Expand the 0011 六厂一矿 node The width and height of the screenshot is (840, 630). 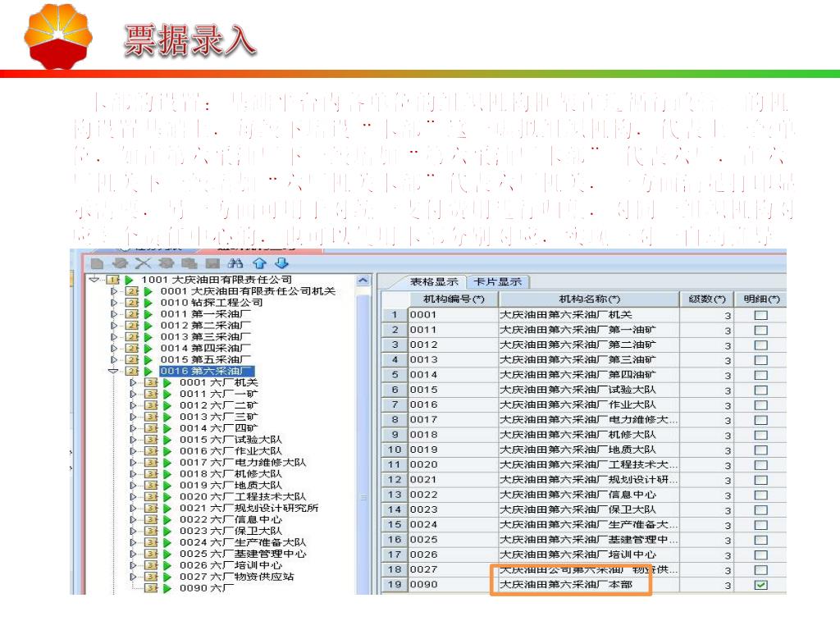click(x=133, y=395)
